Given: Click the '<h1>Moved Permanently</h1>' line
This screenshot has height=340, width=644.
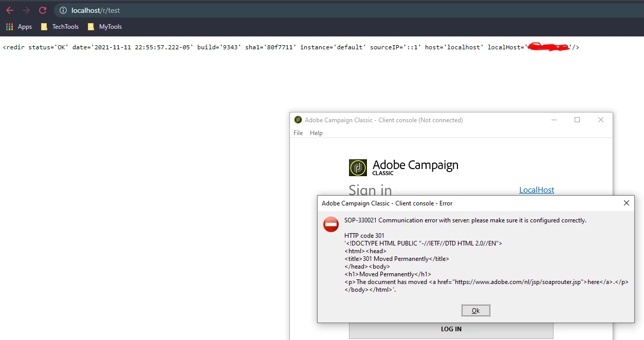Looking at the screenshot, I should pos(388,274).
